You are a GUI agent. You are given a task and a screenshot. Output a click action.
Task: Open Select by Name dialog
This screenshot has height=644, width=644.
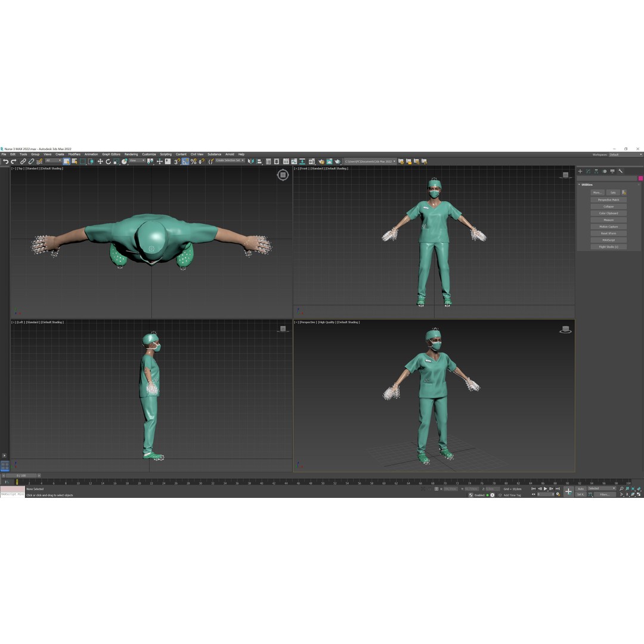tap(75, 162)
